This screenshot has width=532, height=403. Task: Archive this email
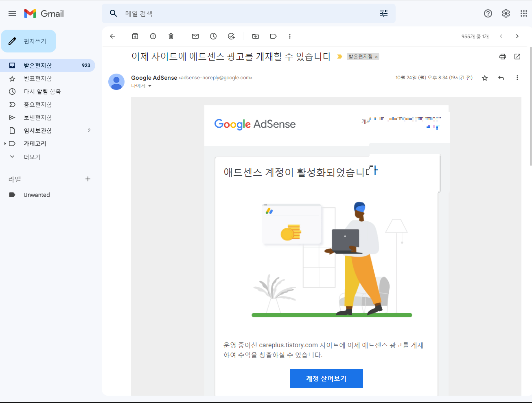point(135,36)
